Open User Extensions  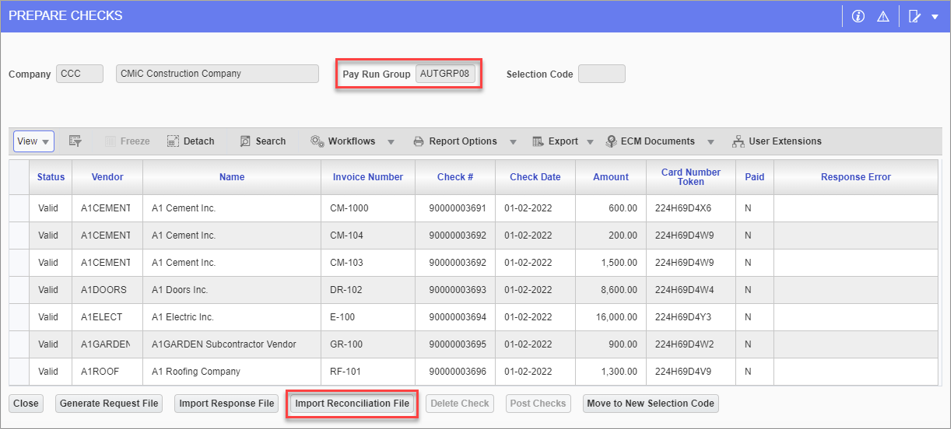tap(777, 141)
